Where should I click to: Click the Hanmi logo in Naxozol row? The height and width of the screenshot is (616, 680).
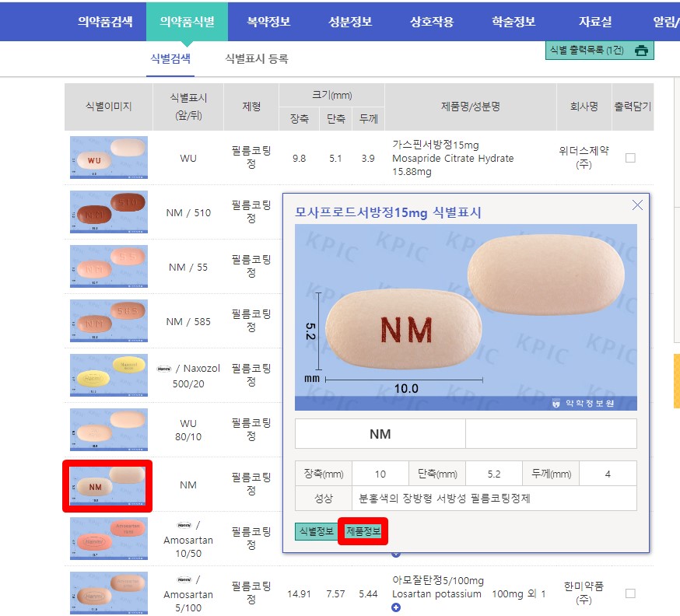click(164, 369)
